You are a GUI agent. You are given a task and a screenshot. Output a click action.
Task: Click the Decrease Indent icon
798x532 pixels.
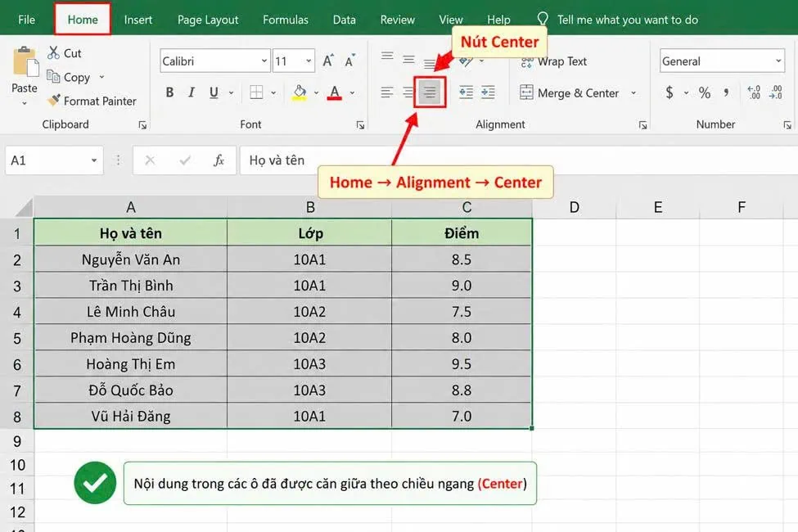[466, 92]
